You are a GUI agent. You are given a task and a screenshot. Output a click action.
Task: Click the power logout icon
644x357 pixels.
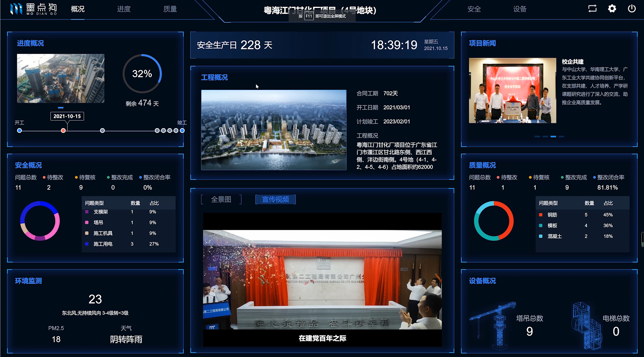pos(632,9)
